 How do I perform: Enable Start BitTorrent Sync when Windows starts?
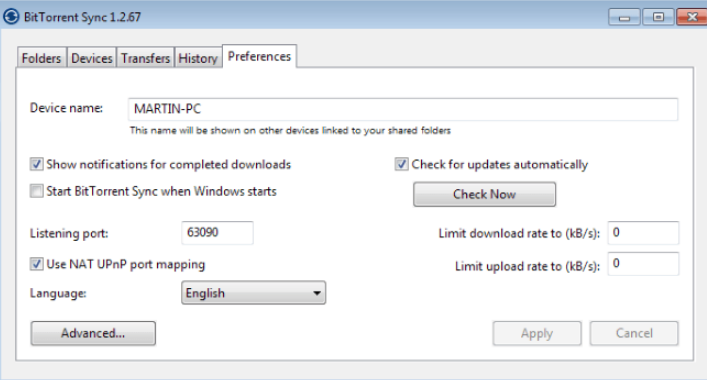tap(37, 191)
